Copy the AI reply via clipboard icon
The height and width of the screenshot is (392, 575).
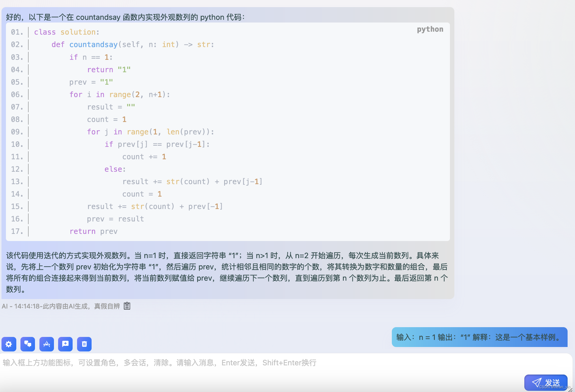point(127,306)
